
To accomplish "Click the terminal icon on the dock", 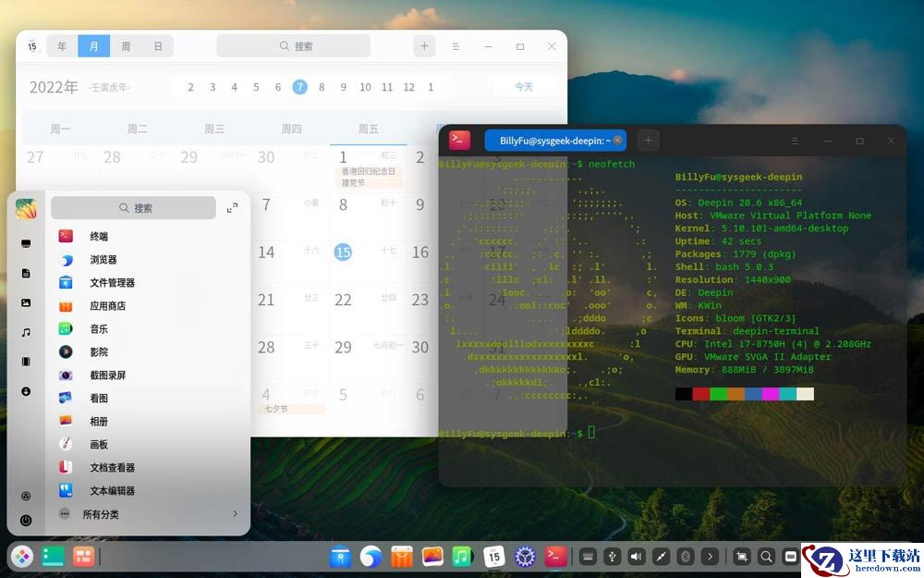I will click(555, 556).
